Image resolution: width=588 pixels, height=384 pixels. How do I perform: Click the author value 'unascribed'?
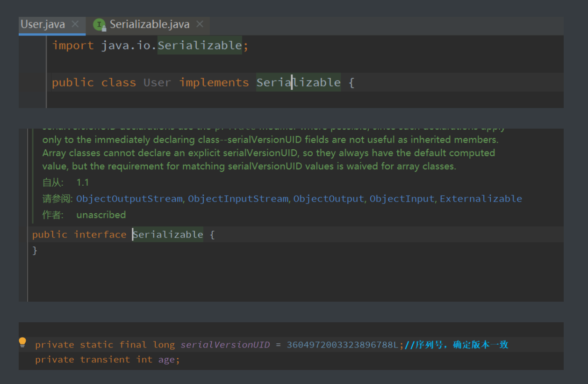tap(101, 215)
